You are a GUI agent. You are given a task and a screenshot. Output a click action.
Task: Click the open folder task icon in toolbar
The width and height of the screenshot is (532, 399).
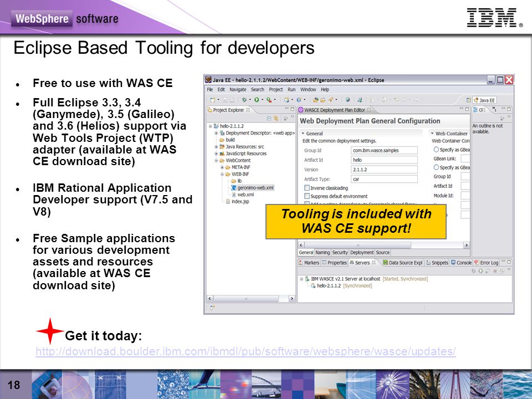click(323, 100)
